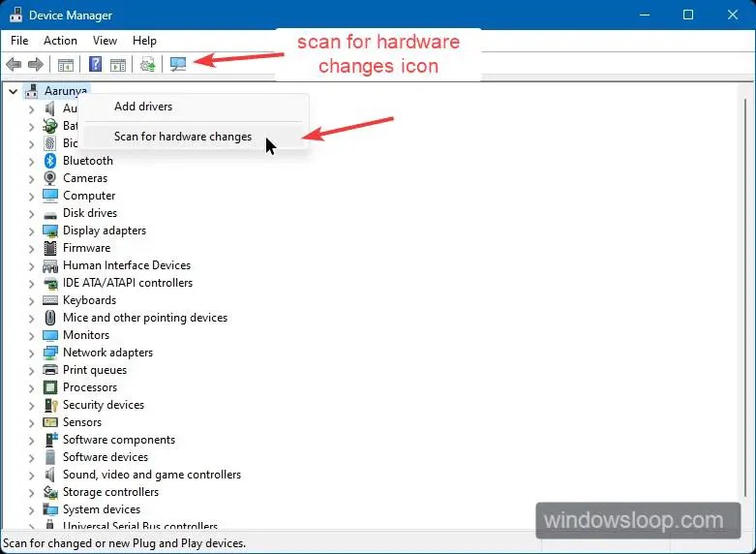
Task: Expand the Cameras category chevron
Action: point(31,178)
